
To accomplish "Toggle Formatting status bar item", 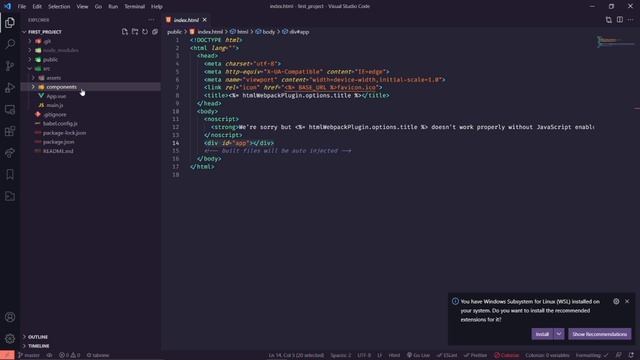I will pos(592,355).
